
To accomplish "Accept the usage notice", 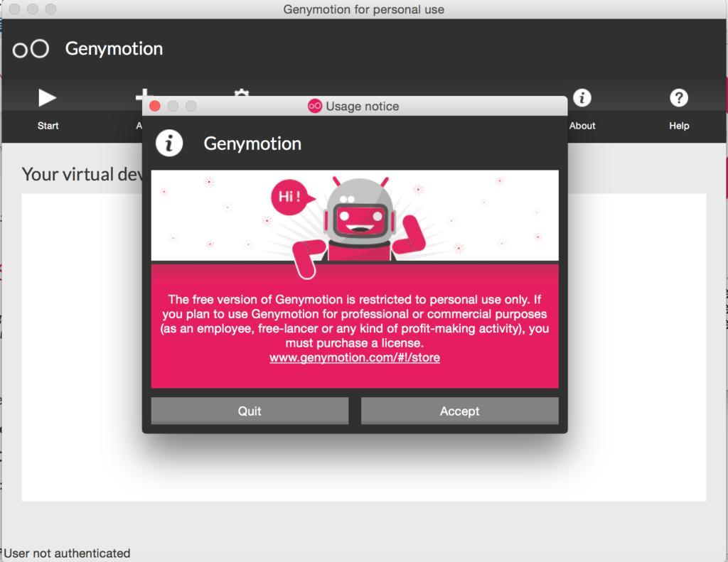I will tap(460, 411).
